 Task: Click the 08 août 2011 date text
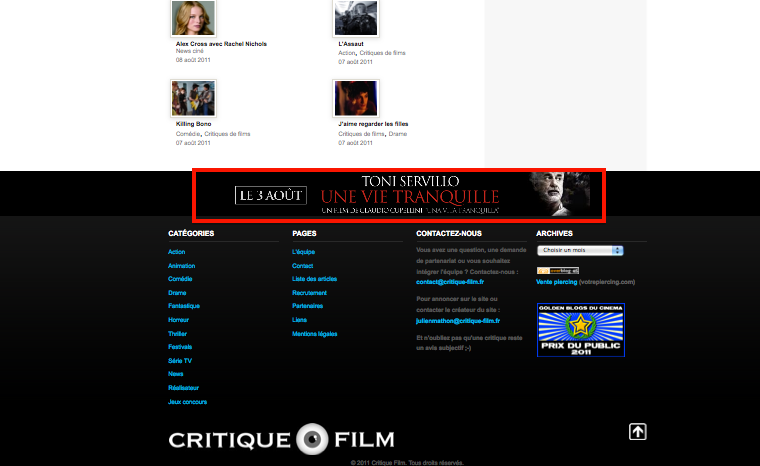(x=193, y=60)
